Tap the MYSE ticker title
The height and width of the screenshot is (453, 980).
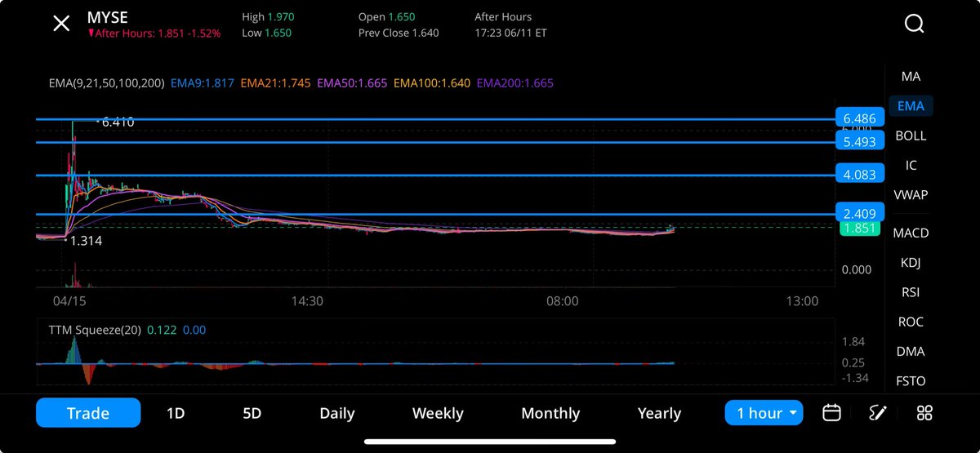coord(108,18)
